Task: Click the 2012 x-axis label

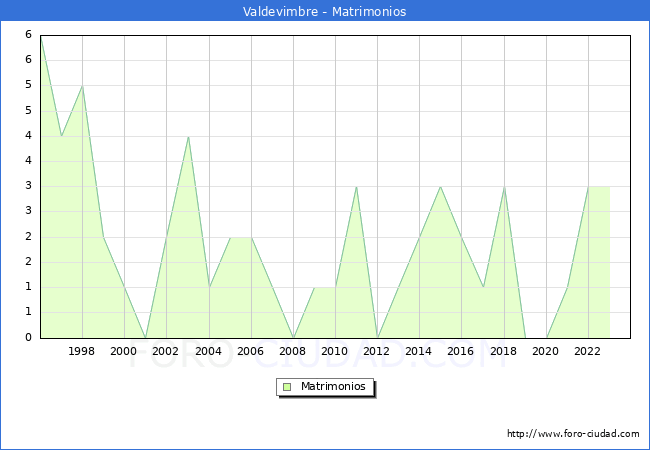Action: pos(376,351)
